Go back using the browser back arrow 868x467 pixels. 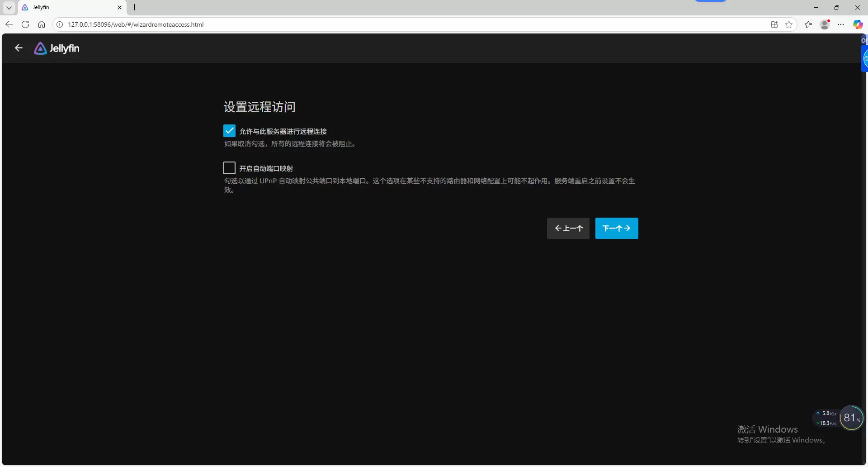9,24
